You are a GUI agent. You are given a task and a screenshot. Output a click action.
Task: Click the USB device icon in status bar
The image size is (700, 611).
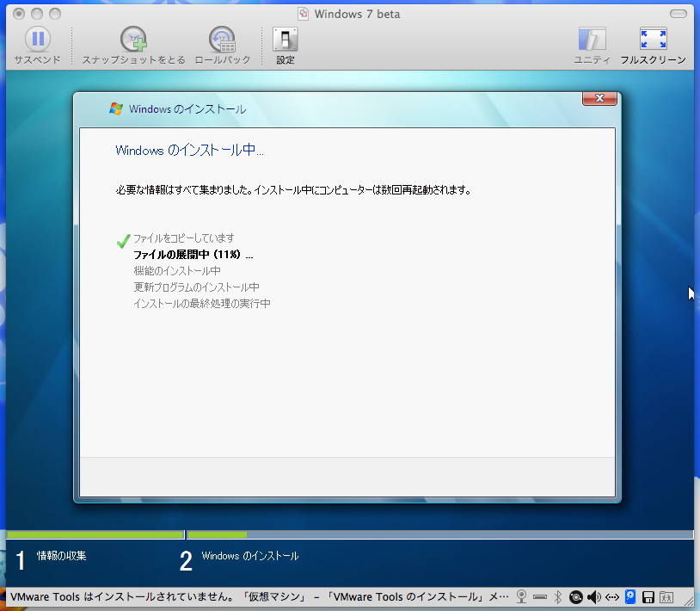point(540,596)
